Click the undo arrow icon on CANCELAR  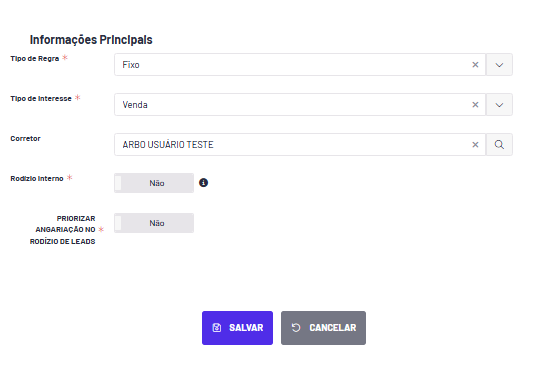(296, 328)
